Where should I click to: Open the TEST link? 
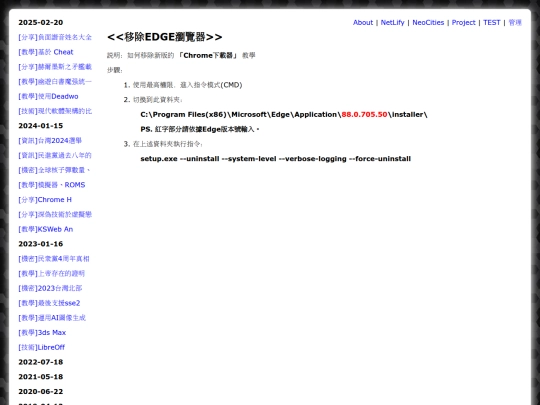(x=491, y=22)
